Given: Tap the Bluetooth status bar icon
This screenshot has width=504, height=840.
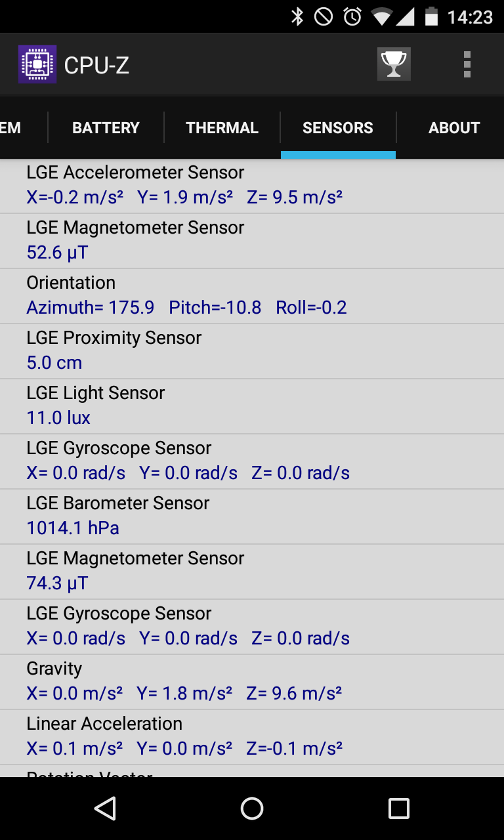Looking at the screenshot, I should (x=297, y=16).
